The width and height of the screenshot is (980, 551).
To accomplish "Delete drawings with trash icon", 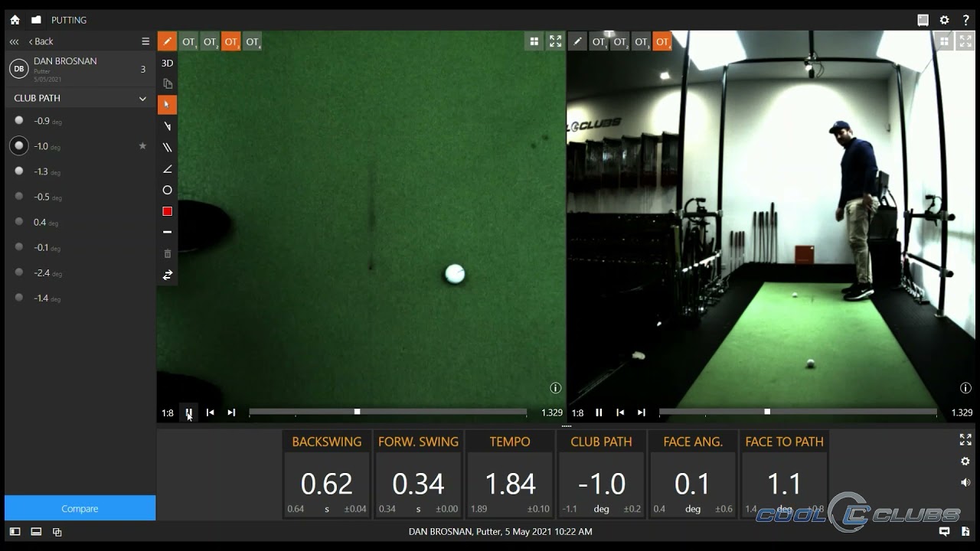I will 167,253.
